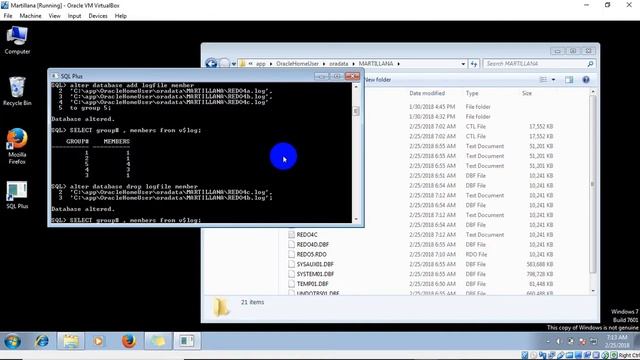This screenshot has height=360, width=640.
Task: Select the REDO5.RDO file icon
Action: (x=291, y=254)
